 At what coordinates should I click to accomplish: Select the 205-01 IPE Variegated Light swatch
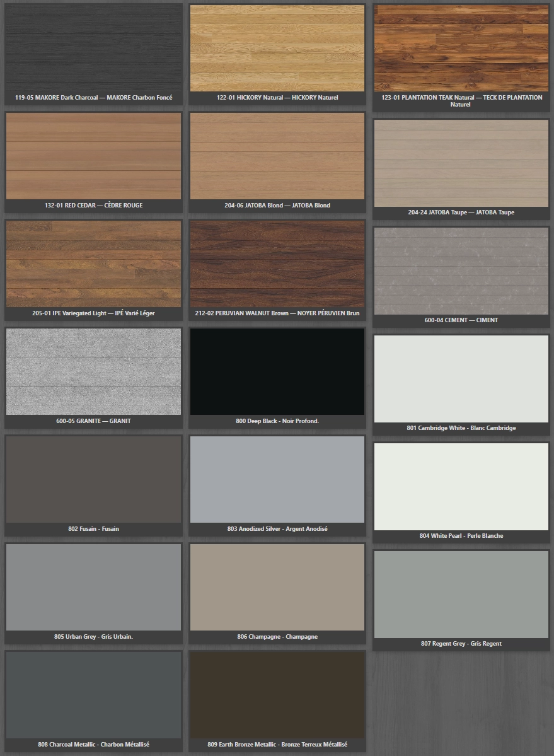(93, 263)
